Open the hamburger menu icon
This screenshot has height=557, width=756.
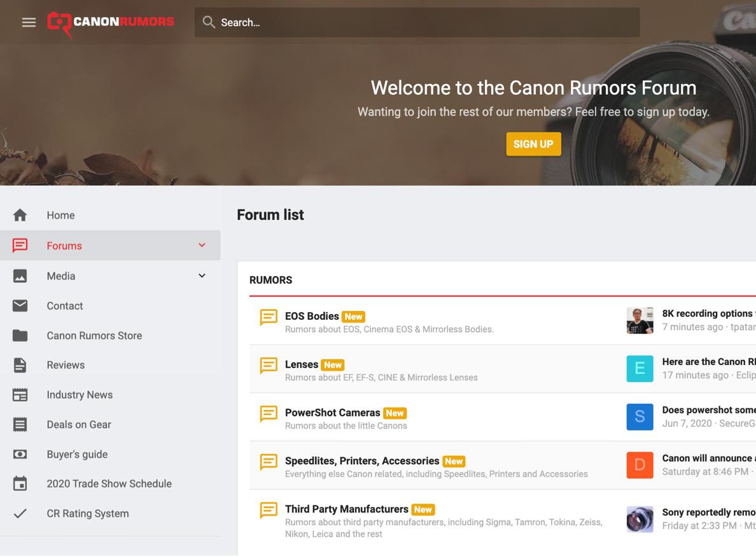coord(29,22)
